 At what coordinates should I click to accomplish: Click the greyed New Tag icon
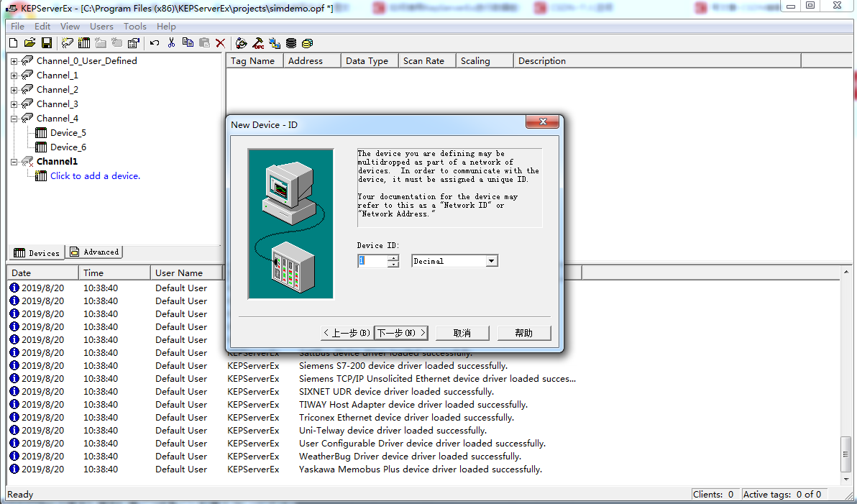click(x=117, y=42)
